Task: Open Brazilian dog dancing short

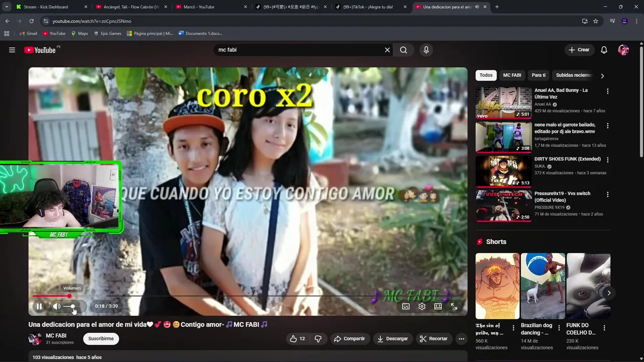Action: [x=543, y=286]
